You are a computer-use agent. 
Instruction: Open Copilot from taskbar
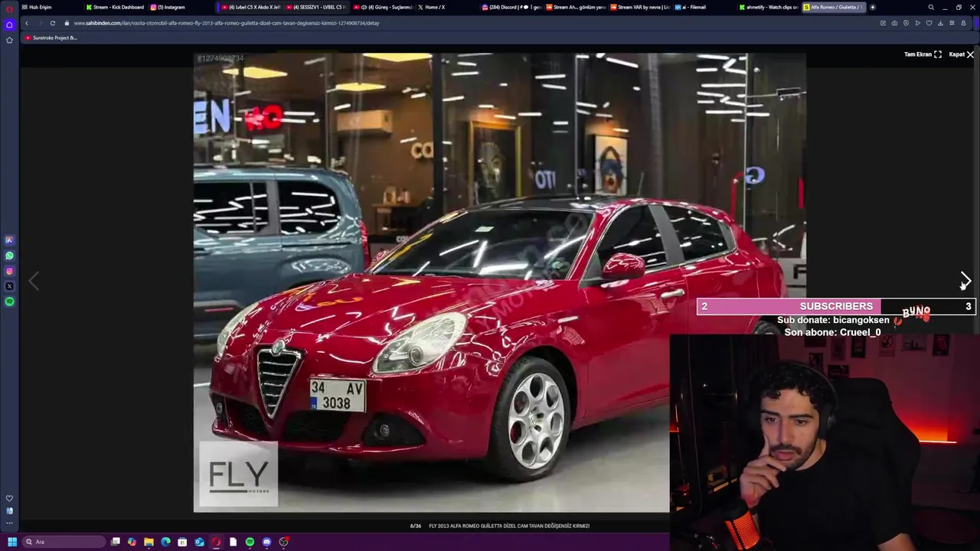pyautogui.click(x=132, y=542)
